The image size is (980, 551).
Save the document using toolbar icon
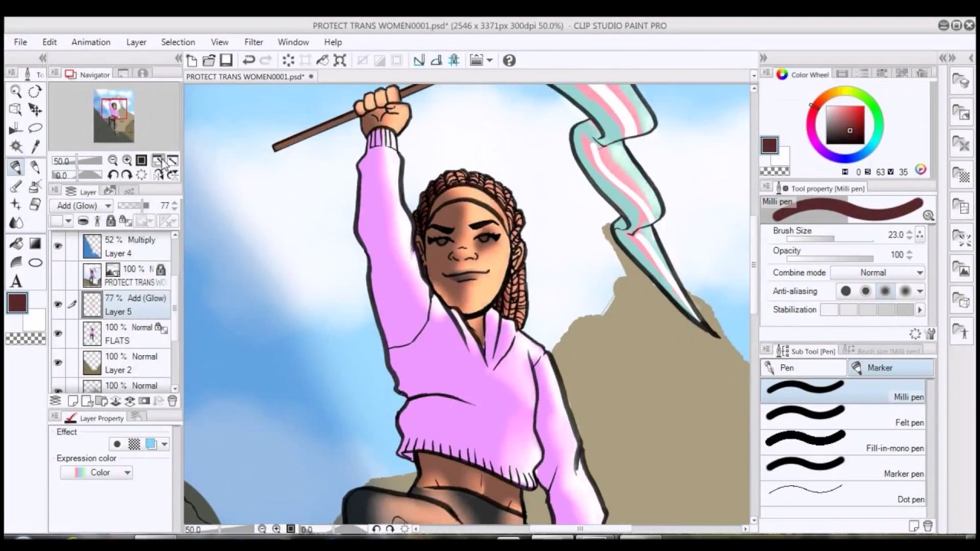coord(226,60)
